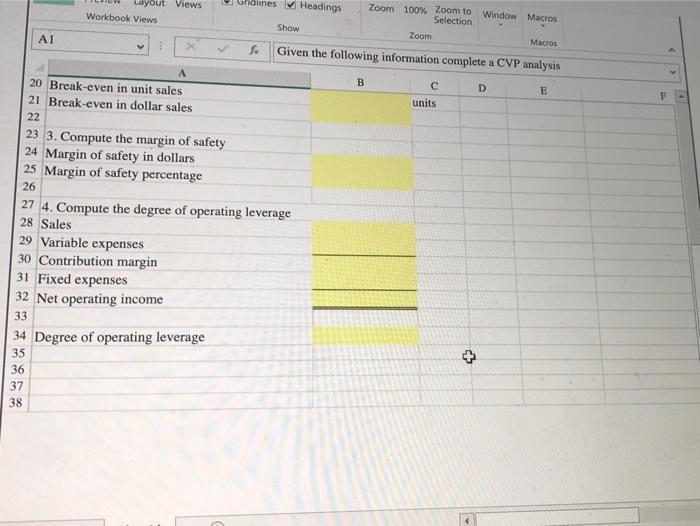Select column C header
This screenshot has width=700, height=526.
[434, 86]
